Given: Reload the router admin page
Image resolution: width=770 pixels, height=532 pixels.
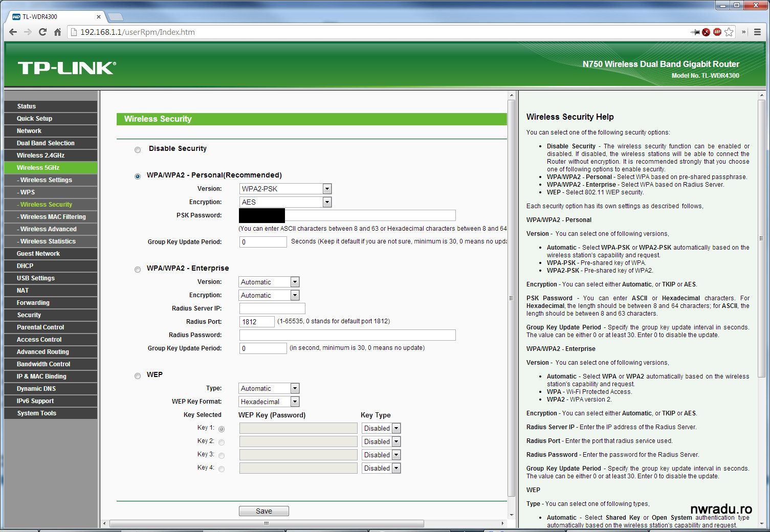Looking at the screenshot, I should point(43,32).
